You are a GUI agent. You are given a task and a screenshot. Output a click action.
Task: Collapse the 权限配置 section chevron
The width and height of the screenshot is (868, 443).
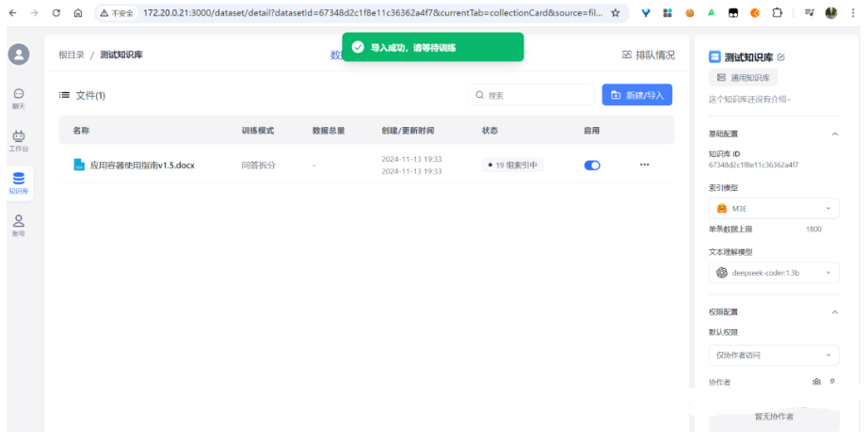click(x=835, y=312)
